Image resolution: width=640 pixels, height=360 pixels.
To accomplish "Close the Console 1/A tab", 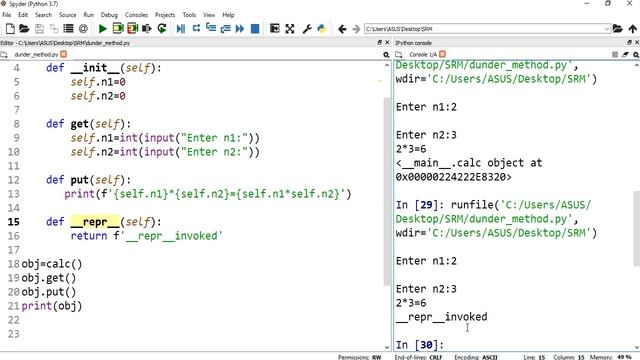I will pyautogui.click(x=442, y=54).
